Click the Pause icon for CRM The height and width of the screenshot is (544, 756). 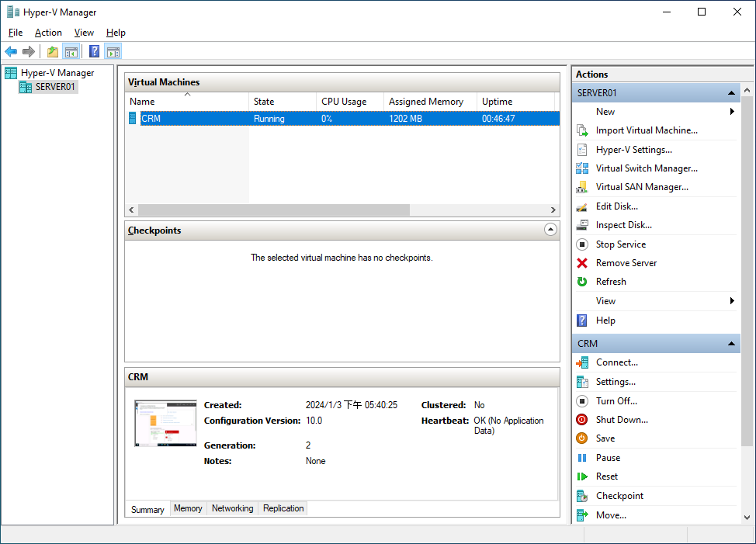(582, 458)
